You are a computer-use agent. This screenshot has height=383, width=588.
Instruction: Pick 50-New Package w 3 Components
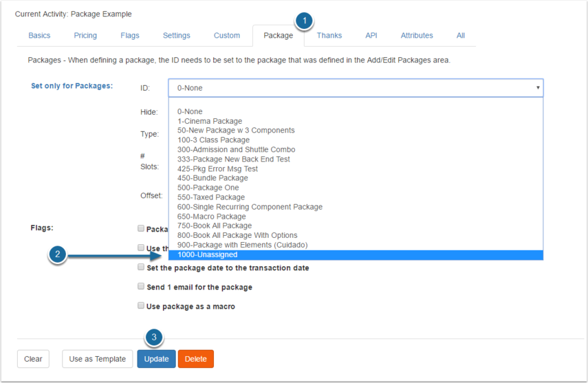[356, 130]
